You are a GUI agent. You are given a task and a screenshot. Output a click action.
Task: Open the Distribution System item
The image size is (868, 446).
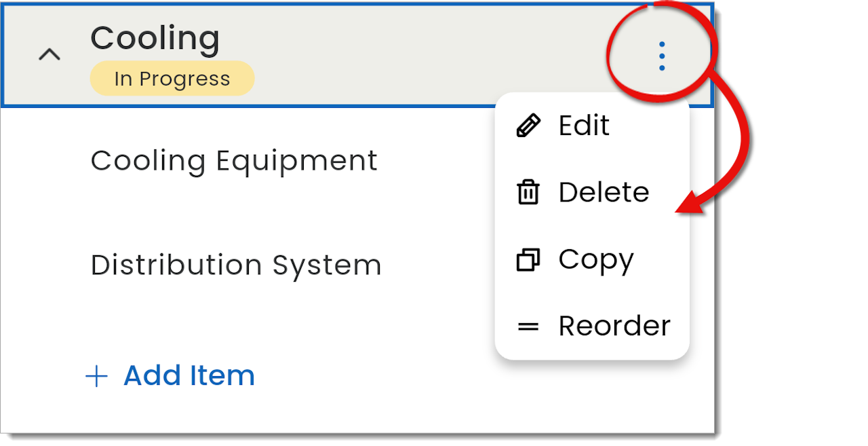click(x=236, y=265)
